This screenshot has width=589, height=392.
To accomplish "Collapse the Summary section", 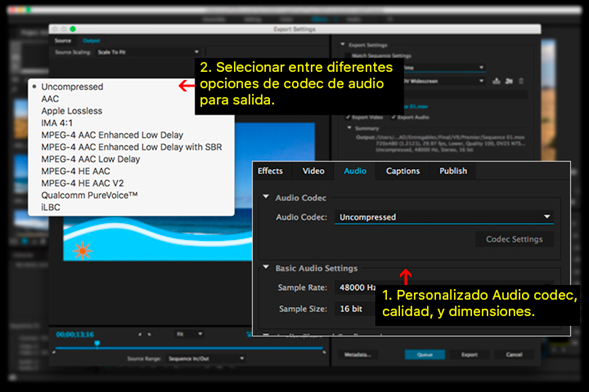I will click(349, 128).
